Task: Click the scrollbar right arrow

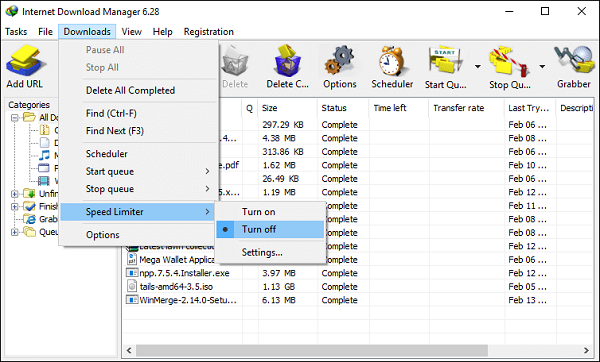Action: click(x=586, y=350)
